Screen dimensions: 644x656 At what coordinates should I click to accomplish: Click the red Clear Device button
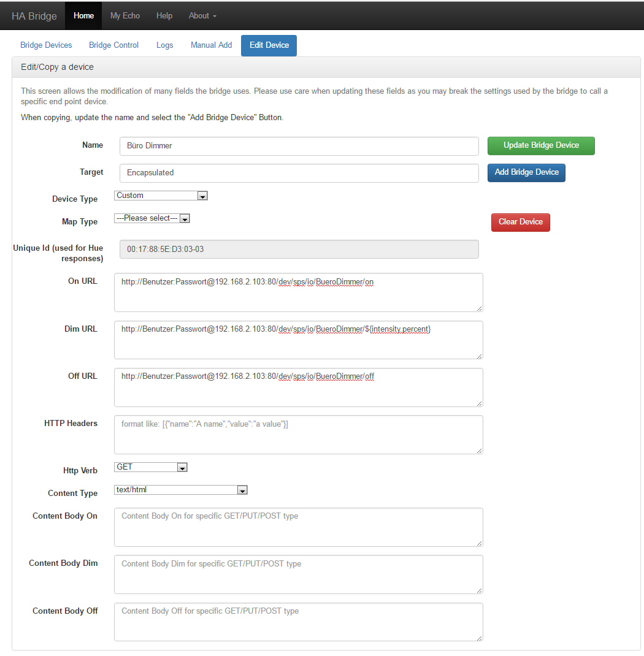(520, 222)
